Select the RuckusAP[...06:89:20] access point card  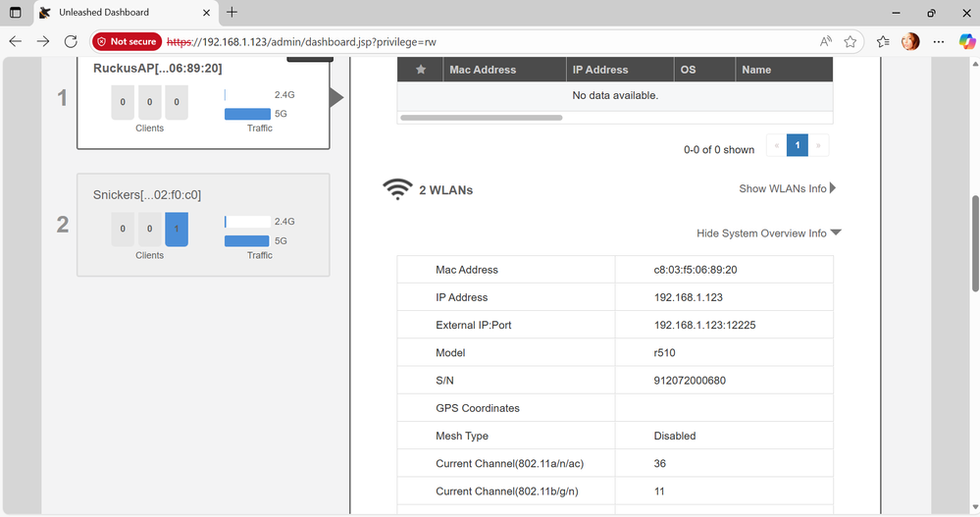(203, 103)
